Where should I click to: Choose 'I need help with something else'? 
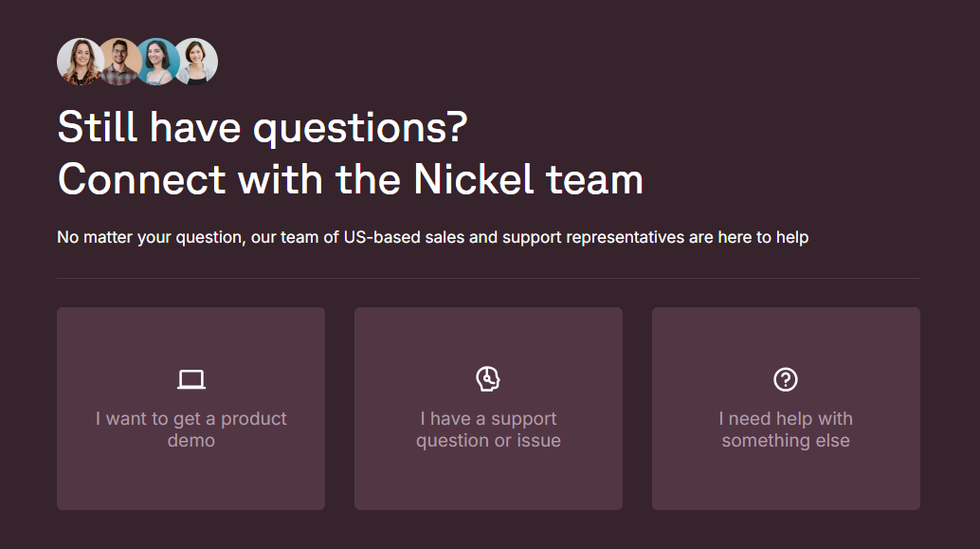tap(786, 408)
